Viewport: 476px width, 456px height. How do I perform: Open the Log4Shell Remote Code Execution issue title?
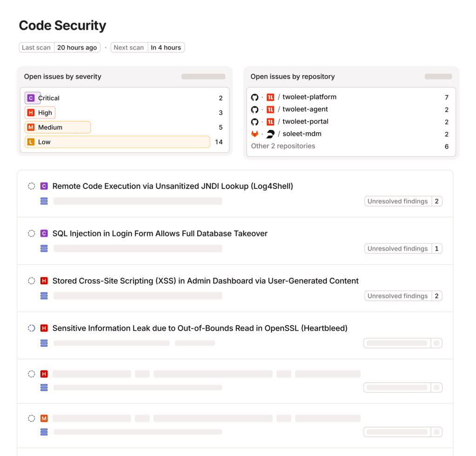(x=173, y=186)
